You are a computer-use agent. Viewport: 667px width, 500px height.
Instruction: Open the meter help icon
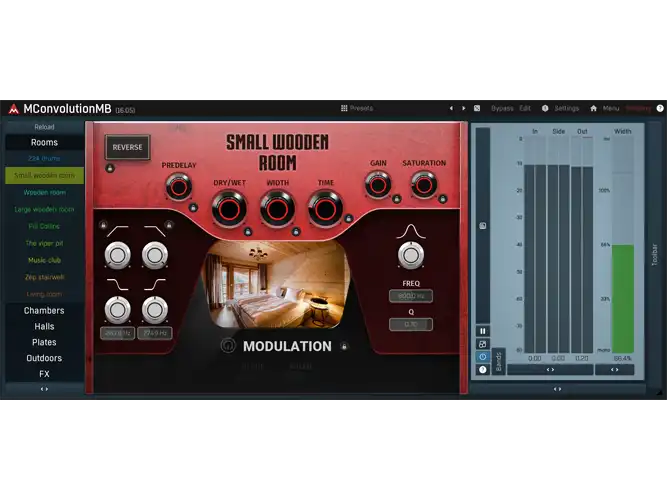point(483,369)
